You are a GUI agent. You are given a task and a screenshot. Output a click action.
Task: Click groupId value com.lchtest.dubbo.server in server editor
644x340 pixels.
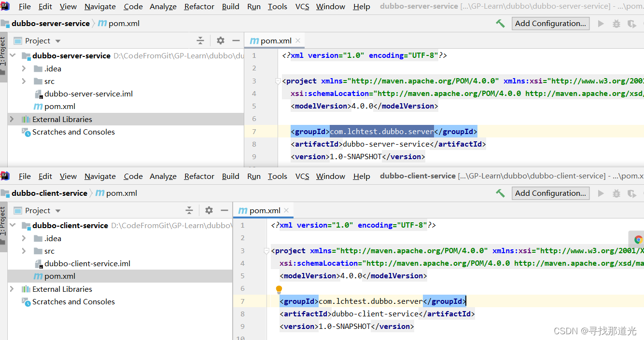click(382, 131)
